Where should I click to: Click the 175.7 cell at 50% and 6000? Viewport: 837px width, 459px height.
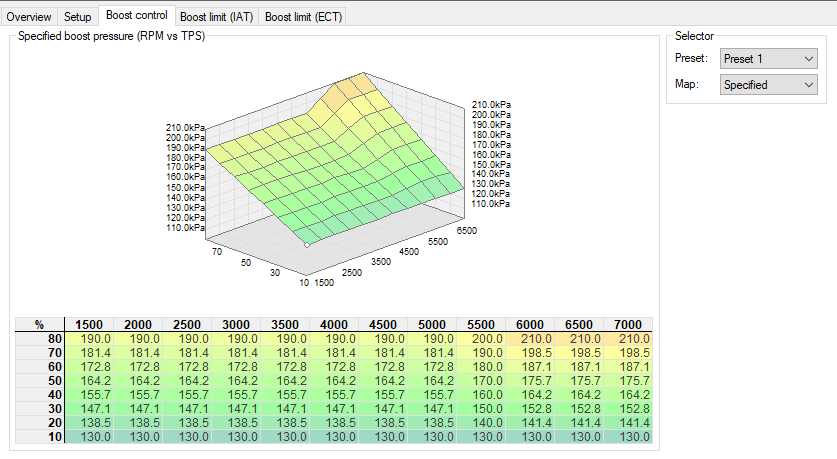[530, 381]
